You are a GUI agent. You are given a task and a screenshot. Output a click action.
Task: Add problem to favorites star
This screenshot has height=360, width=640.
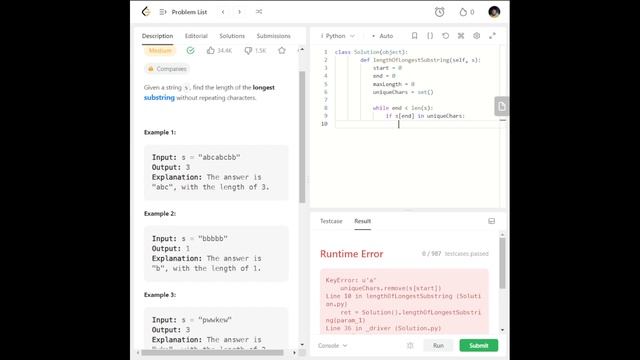282,51
